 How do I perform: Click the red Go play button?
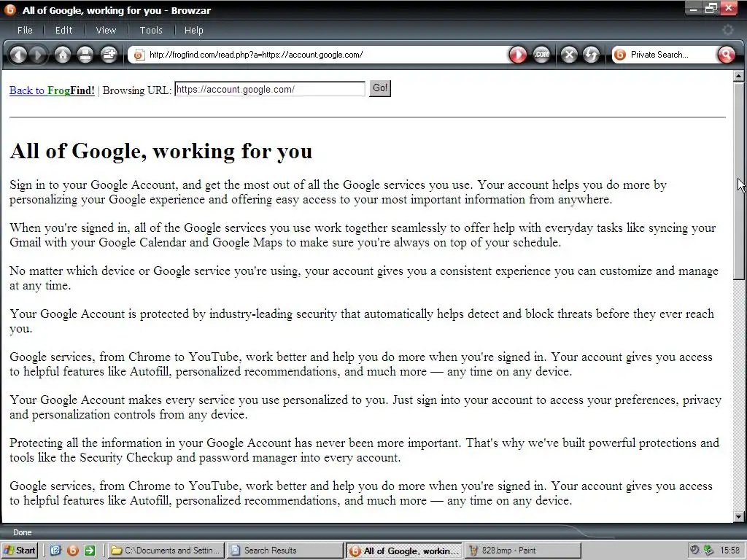[x=518, y=55]
